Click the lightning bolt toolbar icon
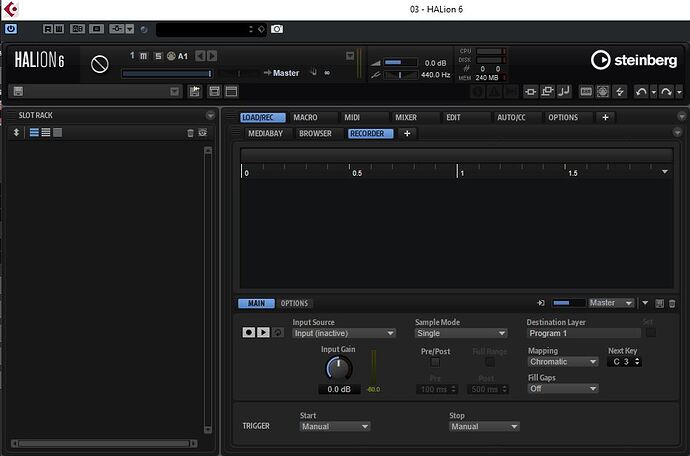This screenshot has height=456, width=690. pos(620,92)
